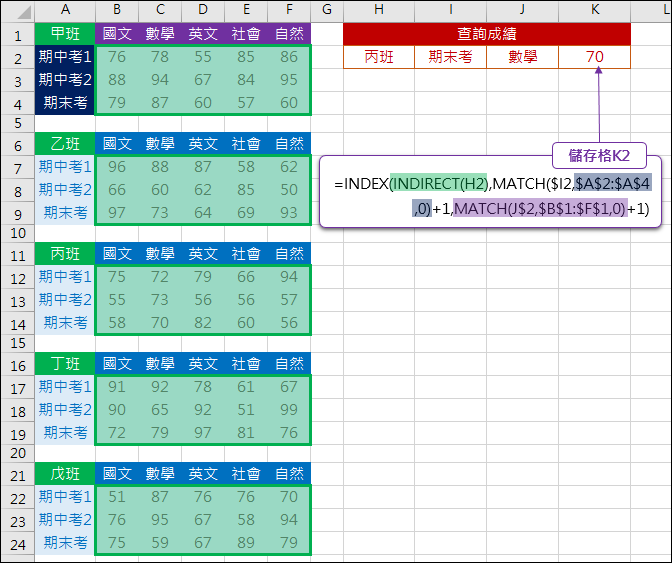Click 期中考1 in row 2

(x=65, y=57)
